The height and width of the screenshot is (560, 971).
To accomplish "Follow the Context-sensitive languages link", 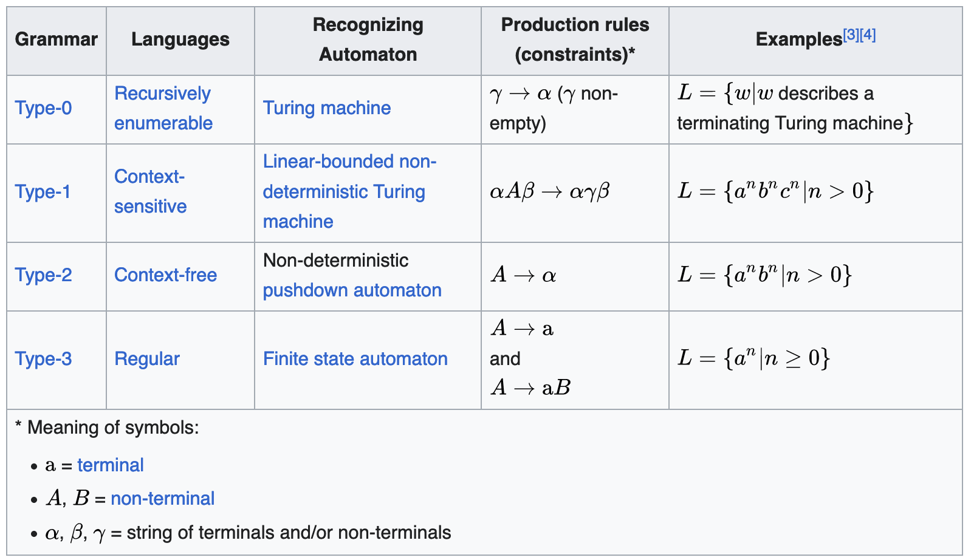I will [150, 191].
